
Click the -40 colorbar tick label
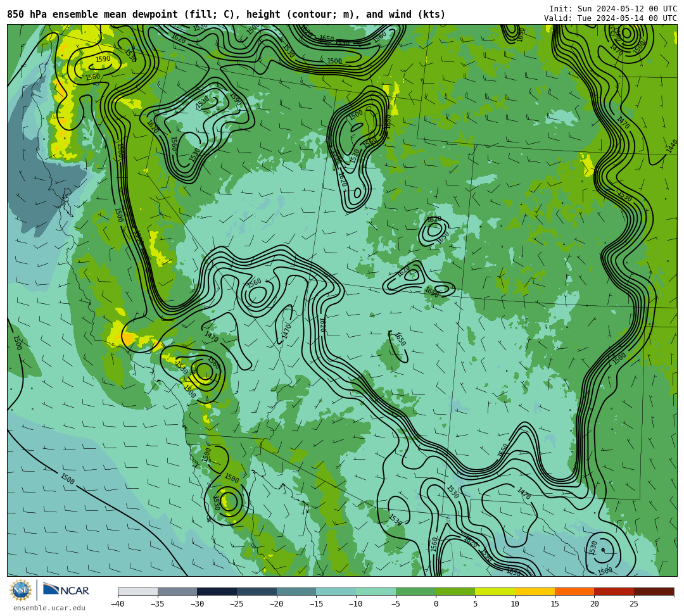point(117,604)
